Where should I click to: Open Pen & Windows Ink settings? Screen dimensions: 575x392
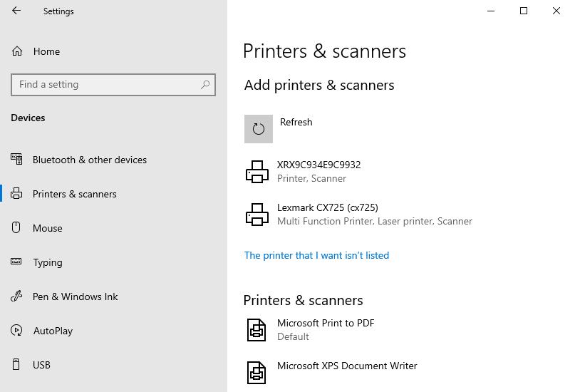(x=75, y=296)
